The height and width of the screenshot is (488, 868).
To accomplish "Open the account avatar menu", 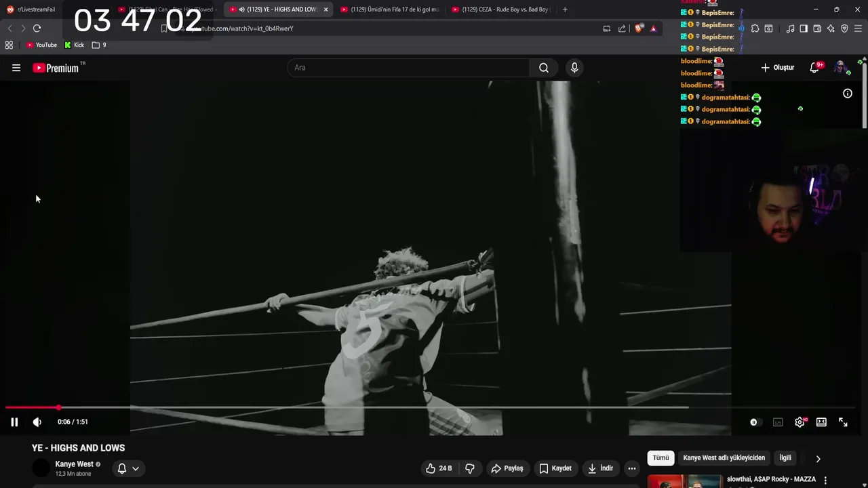I will click(x=840, y=68).
